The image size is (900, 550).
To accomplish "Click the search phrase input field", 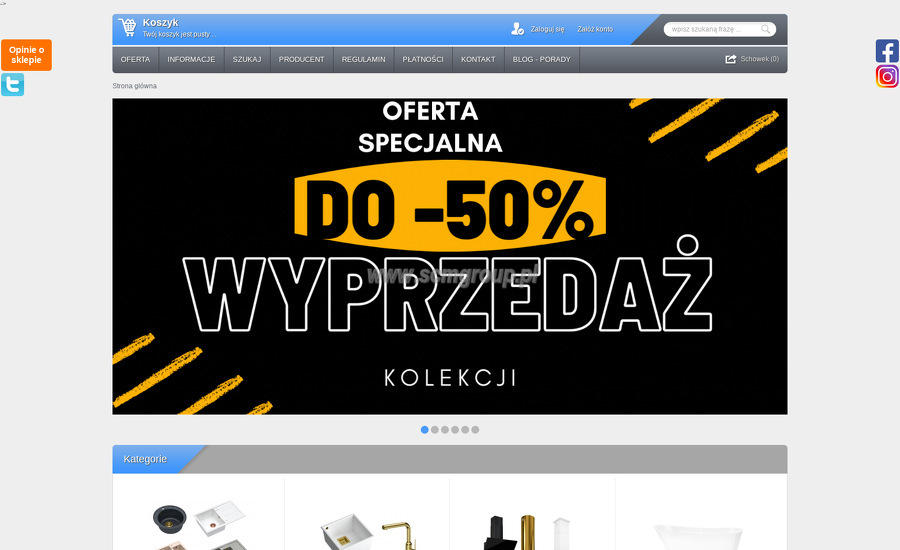I will coord(715,29).
